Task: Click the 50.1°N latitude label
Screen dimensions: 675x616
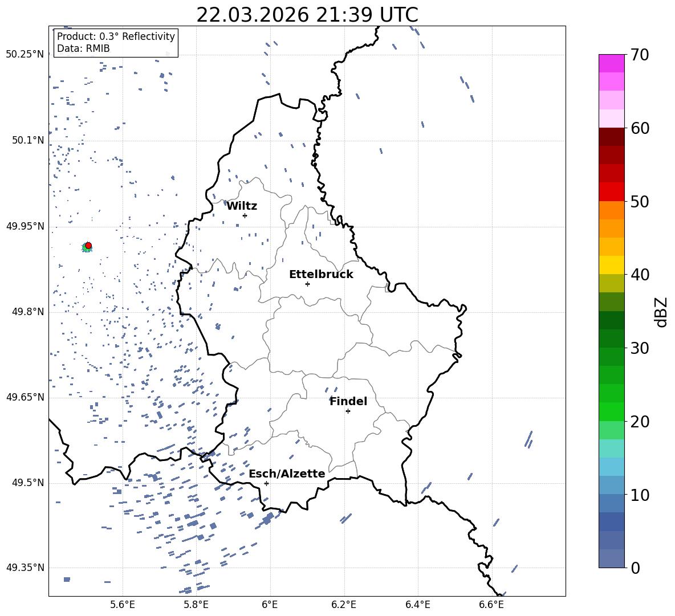Action: point(27,140)
